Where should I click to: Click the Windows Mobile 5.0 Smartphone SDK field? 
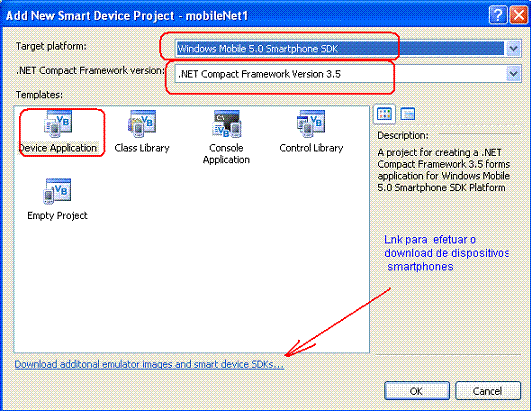340,49
